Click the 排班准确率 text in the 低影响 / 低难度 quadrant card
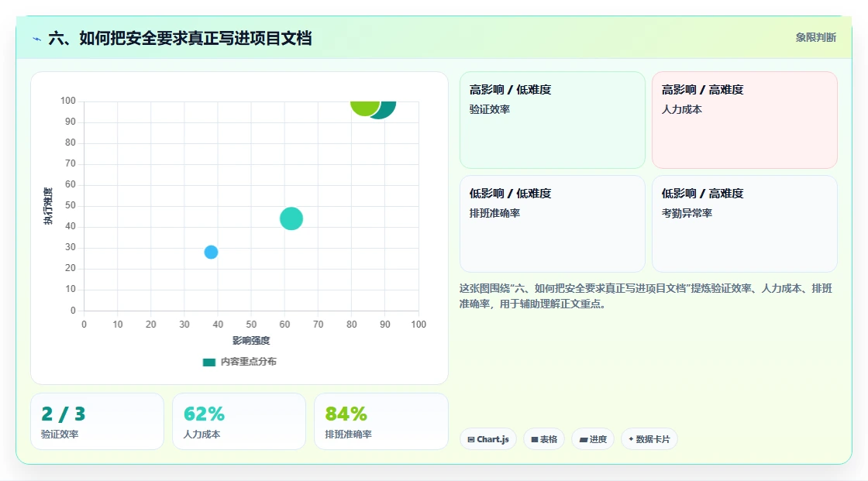868x481 pixels. tap(494, 213)
